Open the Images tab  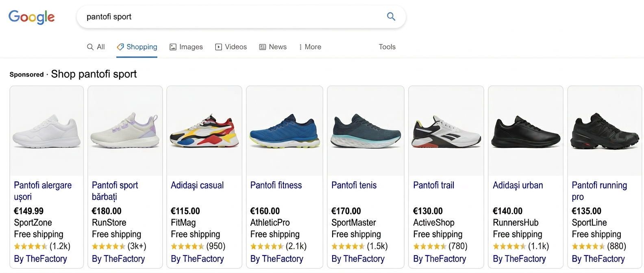pos(186,47)
